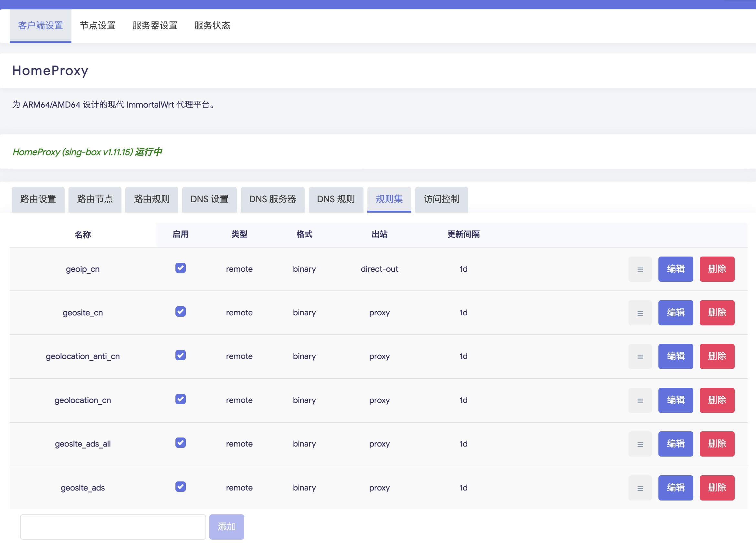Delete the geosite_cn rule set
The image size is (756, 548).
[717, 313]
